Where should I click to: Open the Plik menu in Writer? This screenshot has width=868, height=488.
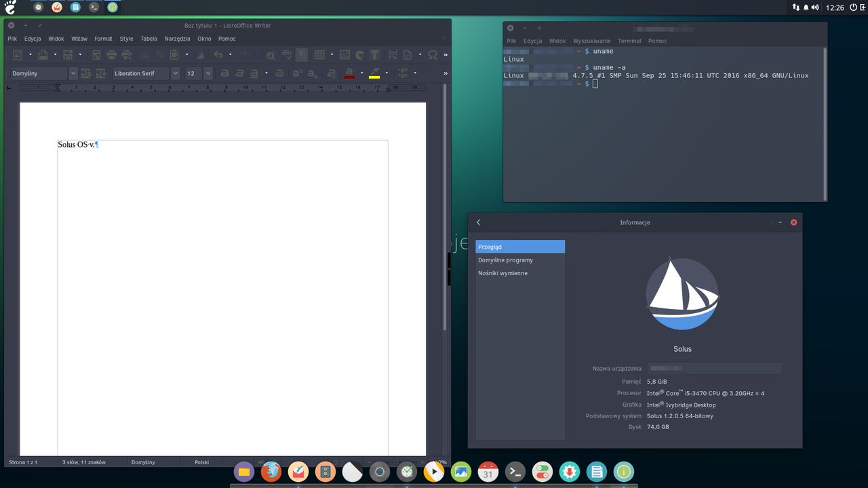point(12,39)
